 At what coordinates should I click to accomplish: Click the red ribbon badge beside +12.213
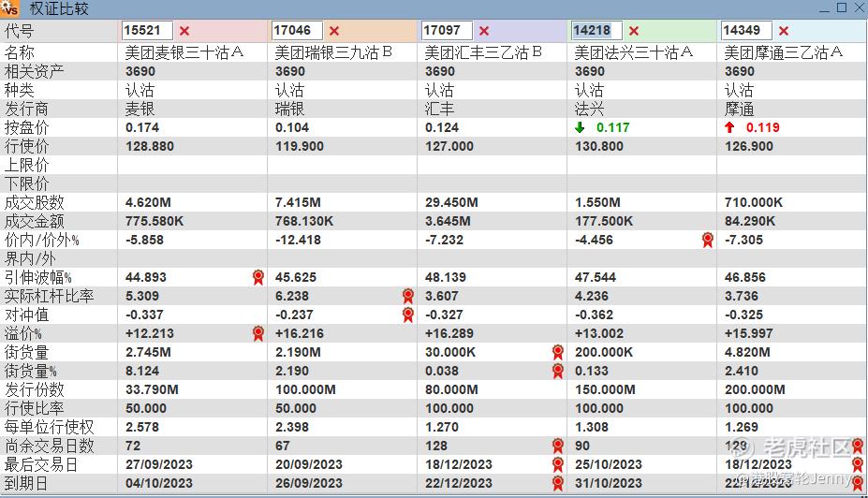coord(257,333)
